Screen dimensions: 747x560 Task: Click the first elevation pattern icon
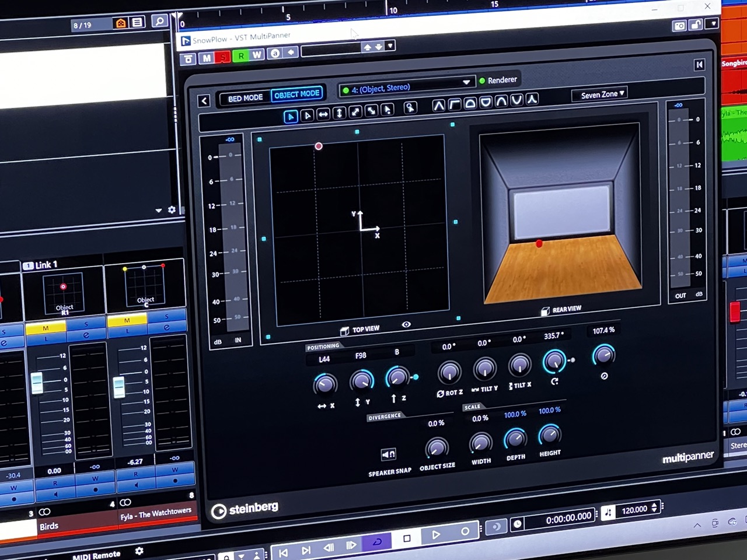438,106
